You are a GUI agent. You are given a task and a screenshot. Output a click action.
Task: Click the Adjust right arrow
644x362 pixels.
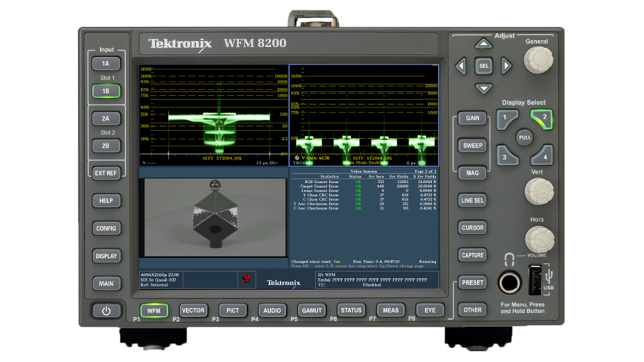pos(506,66)
